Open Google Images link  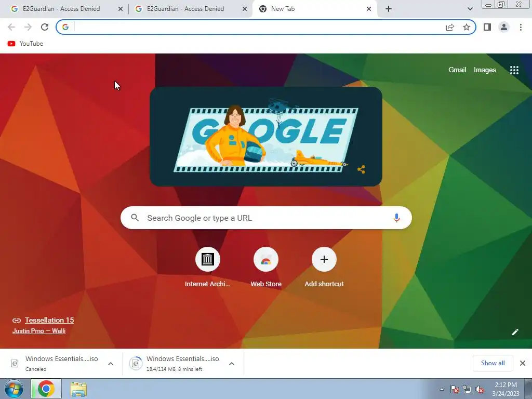pos(485,70)
